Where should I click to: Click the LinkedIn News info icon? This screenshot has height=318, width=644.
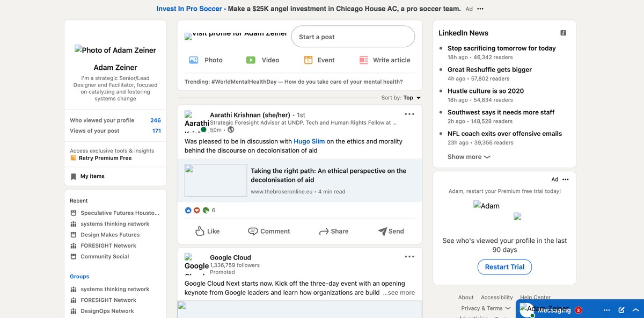563,33
